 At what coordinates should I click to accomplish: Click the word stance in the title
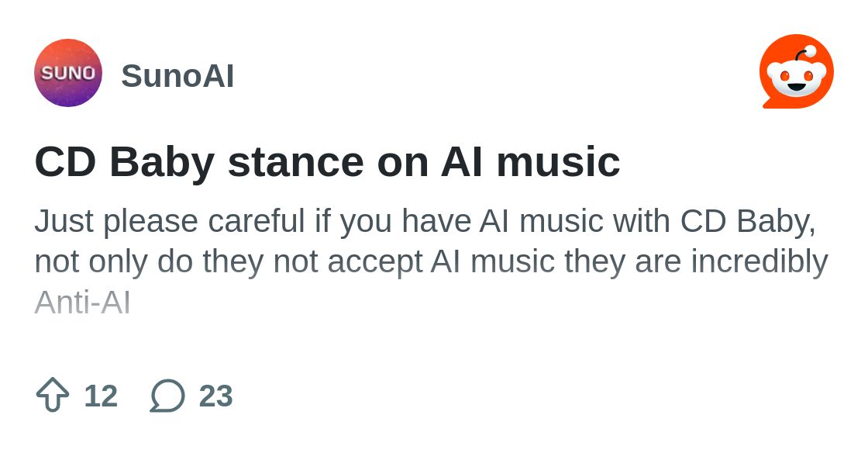click(x=295, y=161)
